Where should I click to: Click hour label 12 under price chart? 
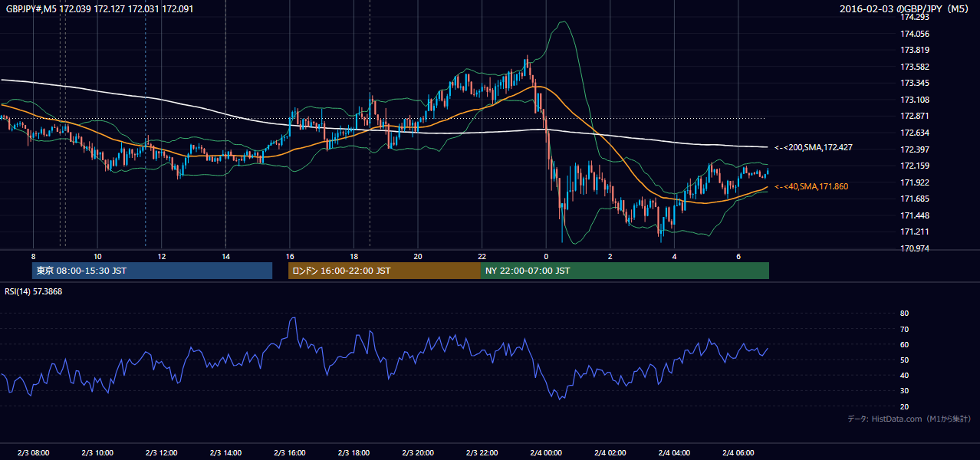pyautogui.click(x=161, y=256)
